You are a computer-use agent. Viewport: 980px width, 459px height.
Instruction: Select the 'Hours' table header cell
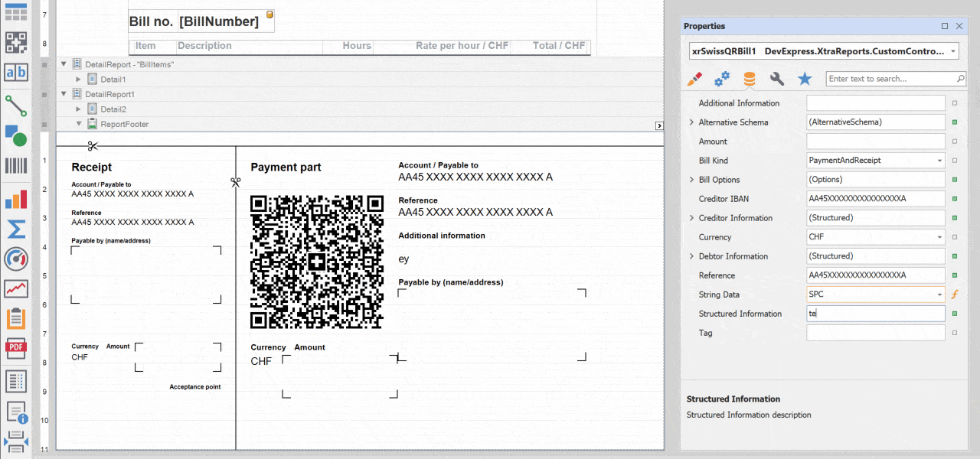point(348,46)
